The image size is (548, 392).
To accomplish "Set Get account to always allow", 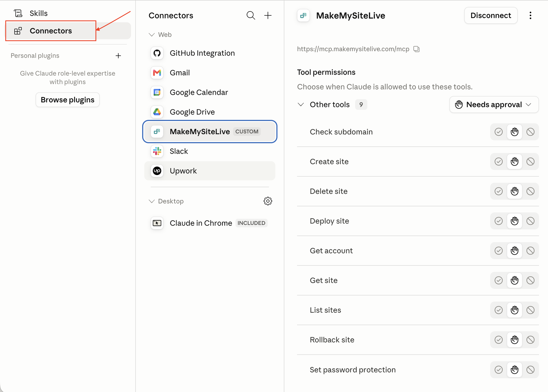I will 499,251.
